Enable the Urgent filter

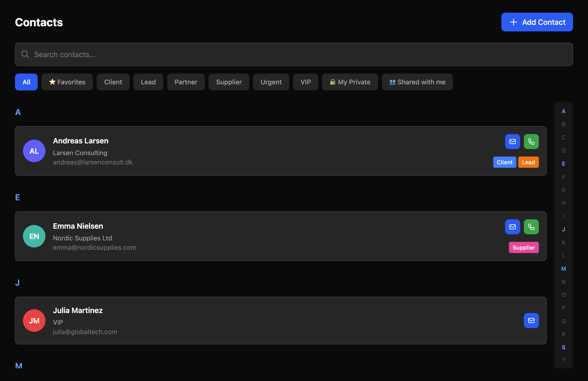(271, 82)
